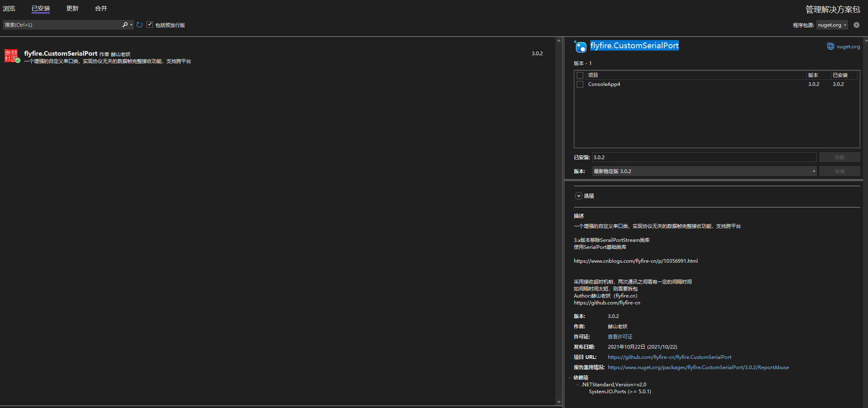Open the Report Abuse link

pyautogui.click(x=698, y=367)
